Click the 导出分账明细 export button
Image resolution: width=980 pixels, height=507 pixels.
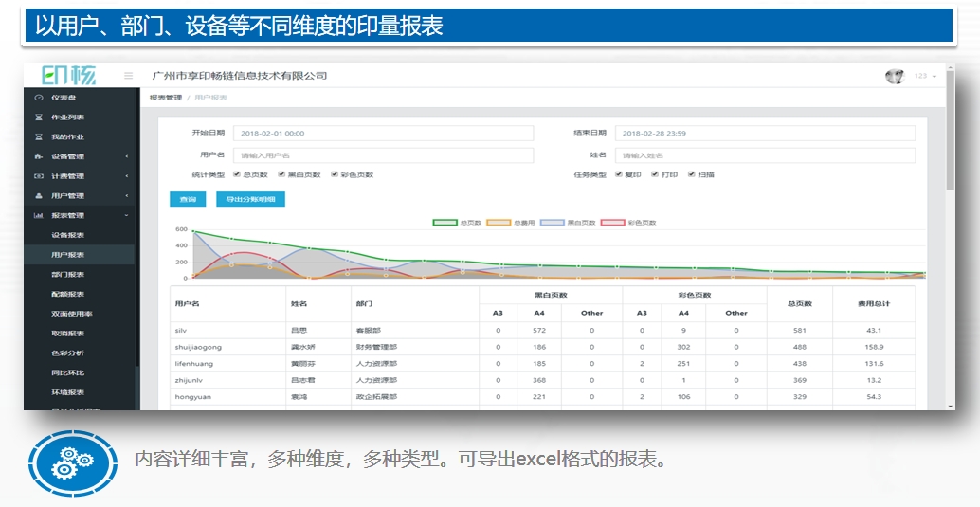click(250, 200)
